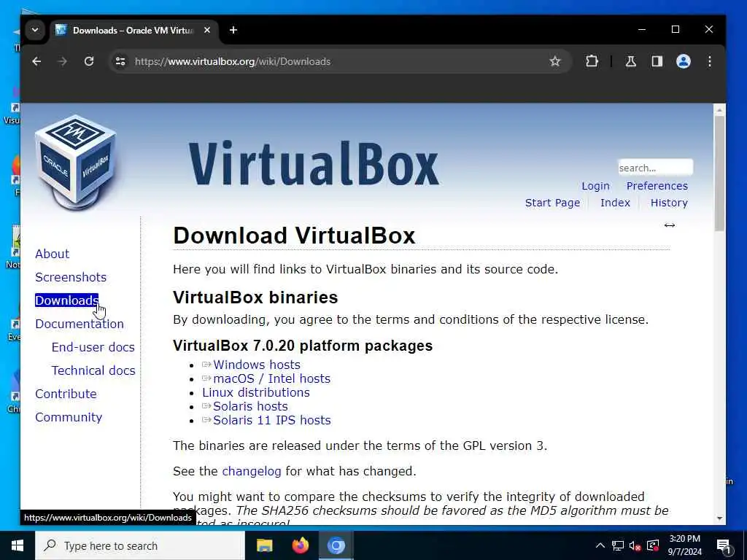Open the History link
Screen dimensions: 747x560
pyautogui.click(x=669, y=203)
